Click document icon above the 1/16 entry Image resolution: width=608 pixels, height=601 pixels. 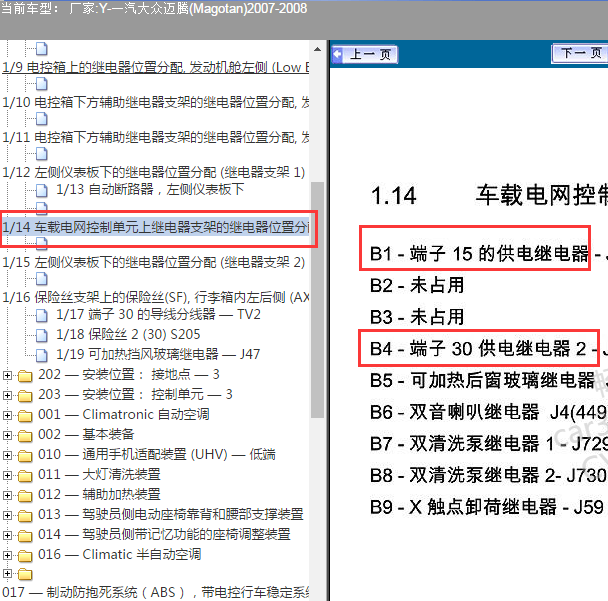[x=42, y=278]
